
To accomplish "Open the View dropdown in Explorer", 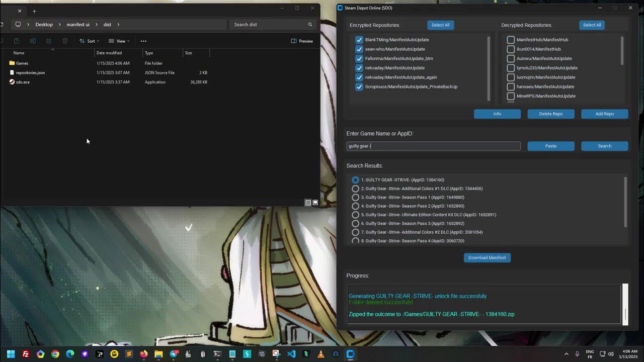I will pyautogui.click(x=119, y=41).
